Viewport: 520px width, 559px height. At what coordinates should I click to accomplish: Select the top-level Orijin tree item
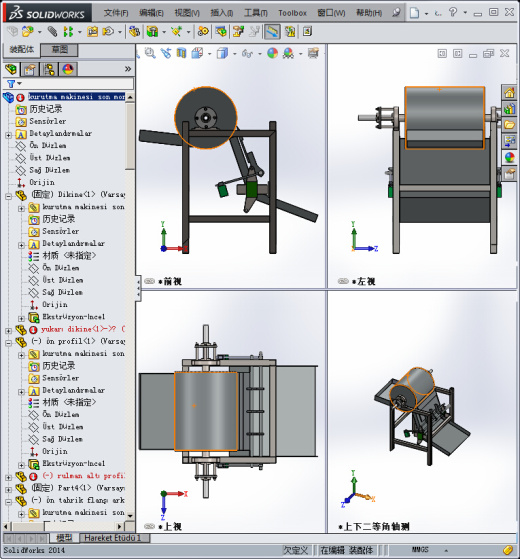[42, 182]
